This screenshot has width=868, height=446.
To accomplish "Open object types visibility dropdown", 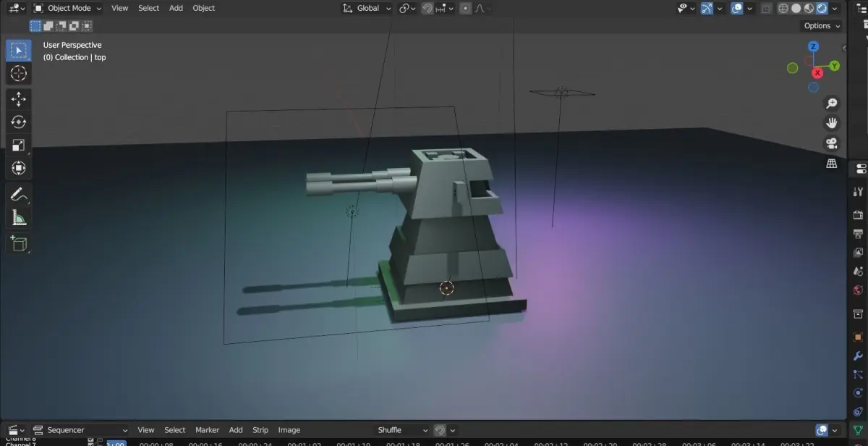I will click(686, 8).
